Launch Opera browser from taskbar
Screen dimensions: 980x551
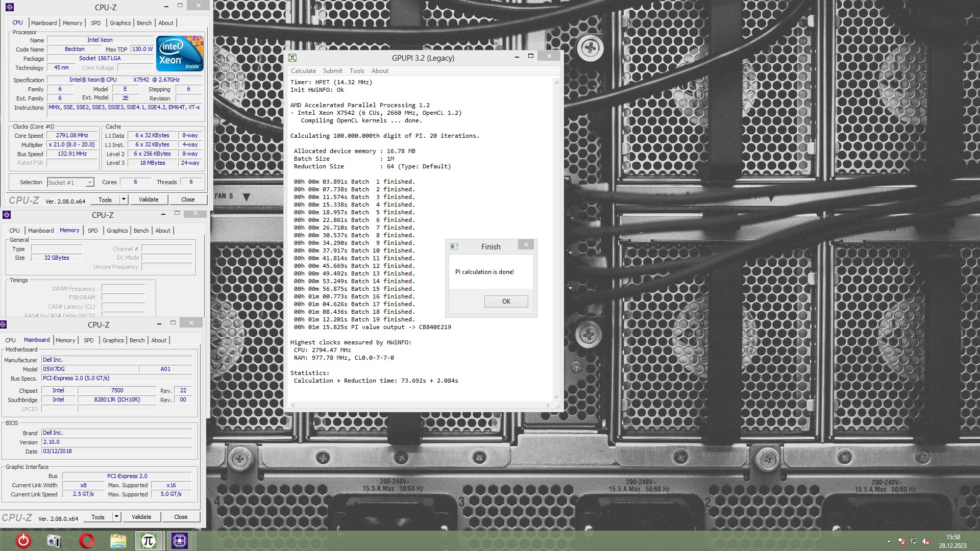coord(87,540)
